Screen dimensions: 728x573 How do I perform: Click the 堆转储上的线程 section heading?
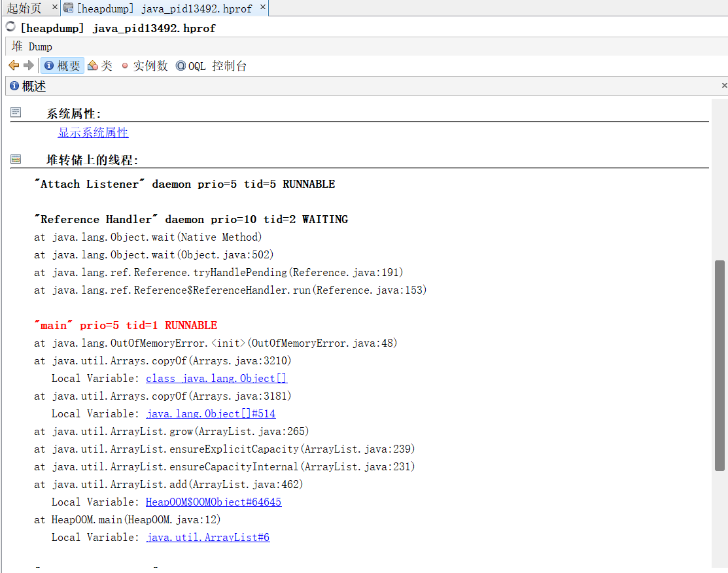coord(92,160)
